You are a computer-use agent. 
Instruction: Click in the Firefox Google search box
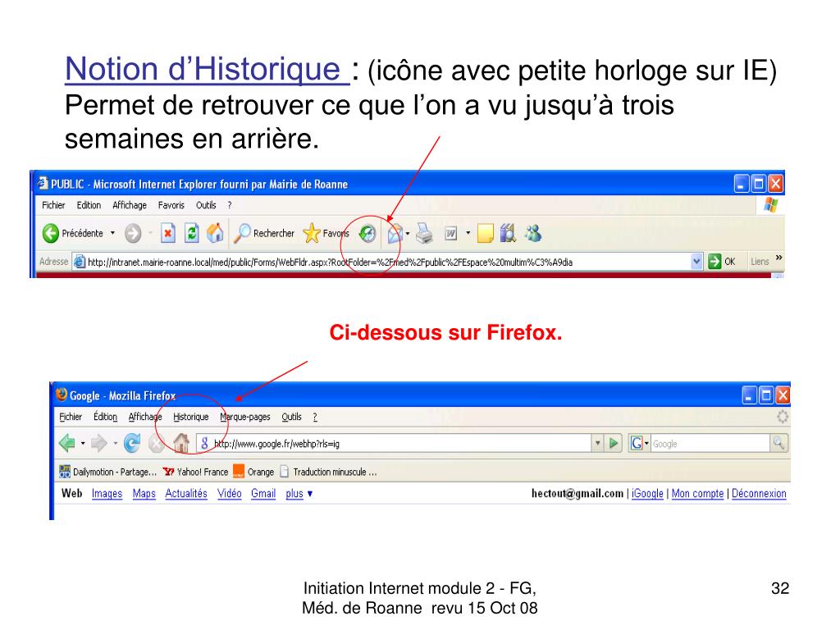pyautogui.click(x=710, y=444)
